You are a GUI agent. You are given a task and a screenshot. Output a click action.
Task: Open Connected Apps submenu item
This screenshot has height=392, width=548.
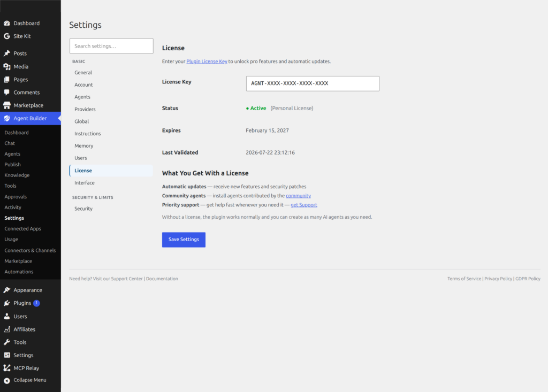[x=22, y=229]
